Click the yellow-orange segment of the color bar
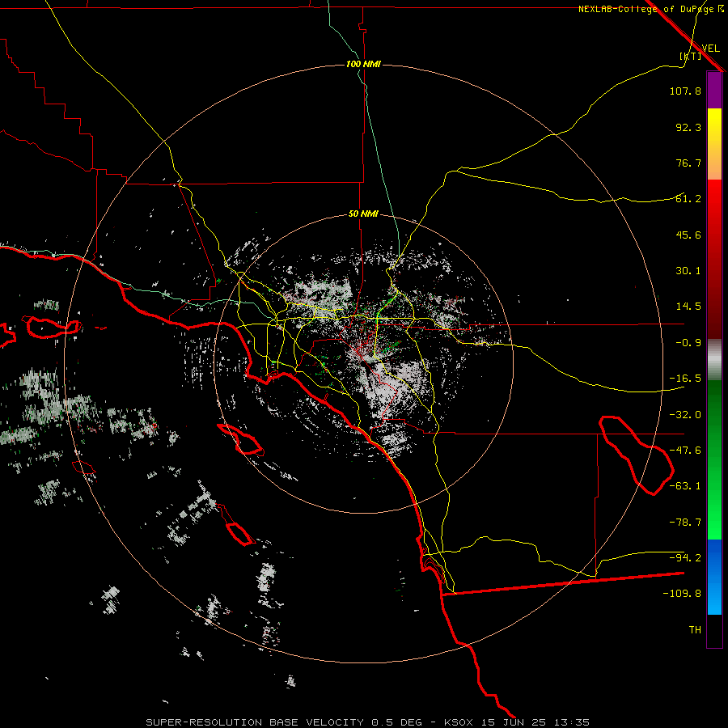 714,144
